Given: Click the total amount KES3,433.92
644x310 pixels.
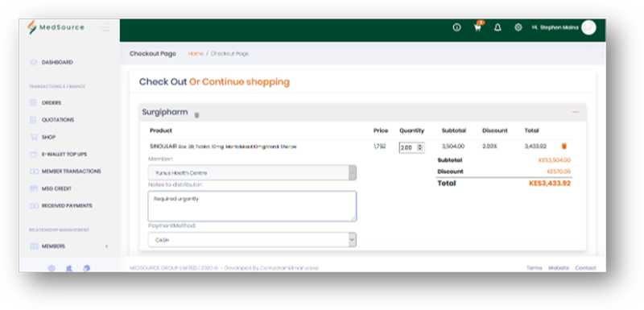Looking at the screenshot, I should 550,183.
